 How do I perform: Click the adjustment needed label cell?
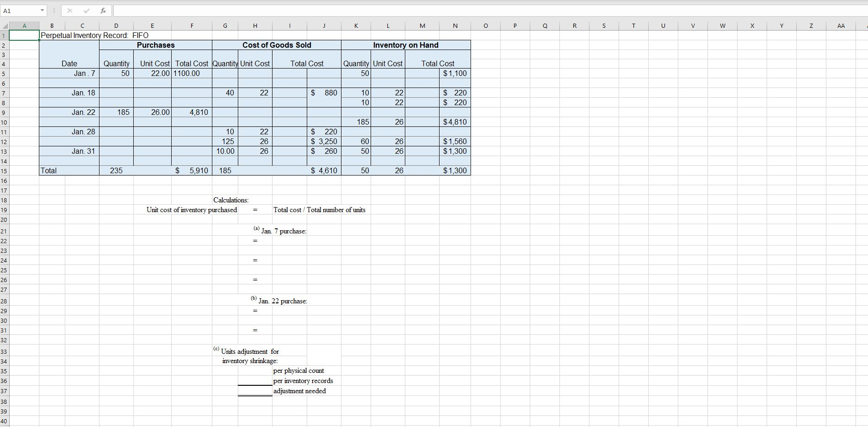299,391
